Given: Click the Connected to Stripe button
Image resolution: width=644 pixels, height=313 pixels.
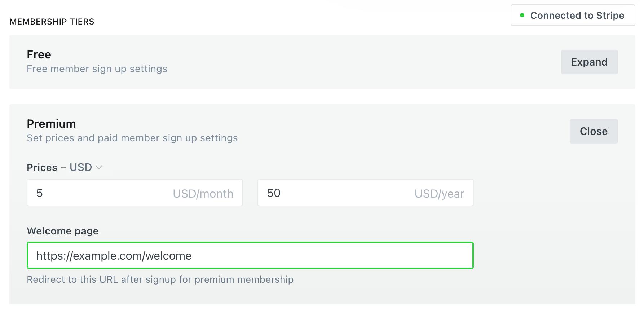Looking at the screenshot, I should click(573, 16).
